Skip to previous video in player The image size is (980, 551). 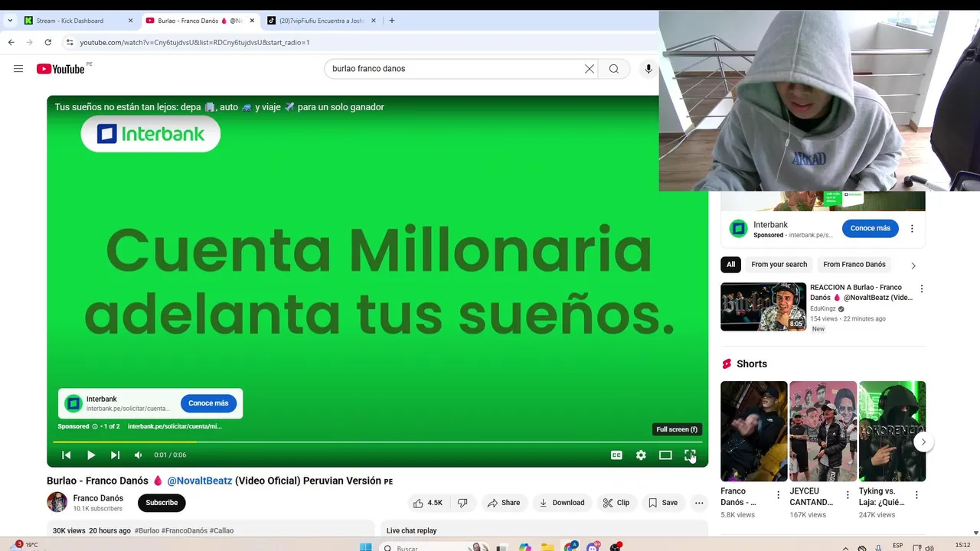[x=67, y=455]
